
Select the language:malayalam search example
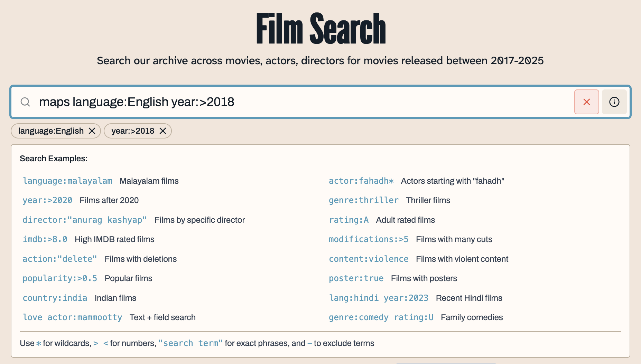(67, 181)
